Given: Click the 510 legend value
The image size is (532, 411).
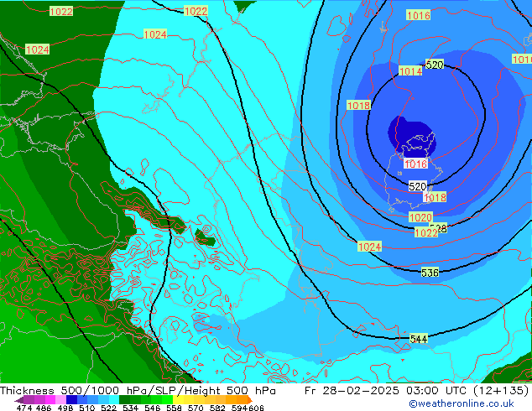Looking at the screenshot, I should point(86,408).
